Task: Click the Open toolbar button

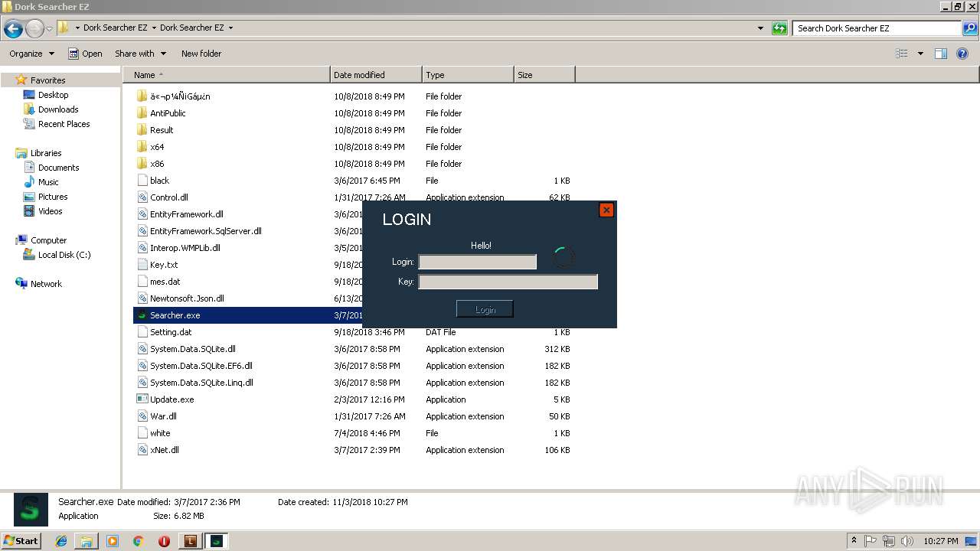Action: tap(85, 54)
